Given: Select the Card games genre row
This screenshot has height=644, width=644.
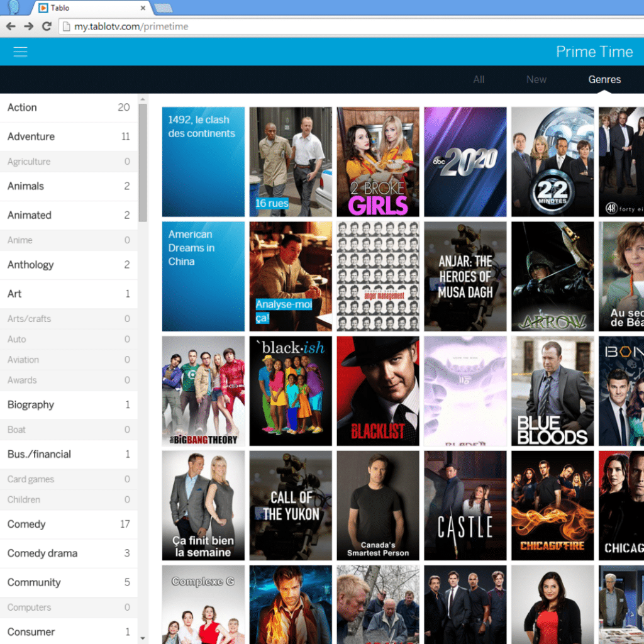Looking at the screenshot, I should [69, 479].
